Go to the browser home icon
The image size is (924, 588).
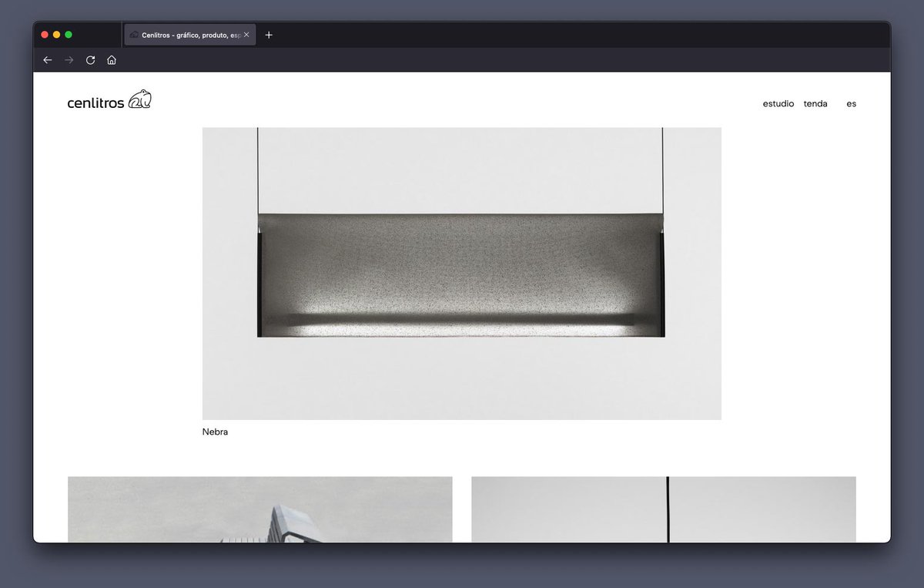pyautogui.click(x=112, y=60)
